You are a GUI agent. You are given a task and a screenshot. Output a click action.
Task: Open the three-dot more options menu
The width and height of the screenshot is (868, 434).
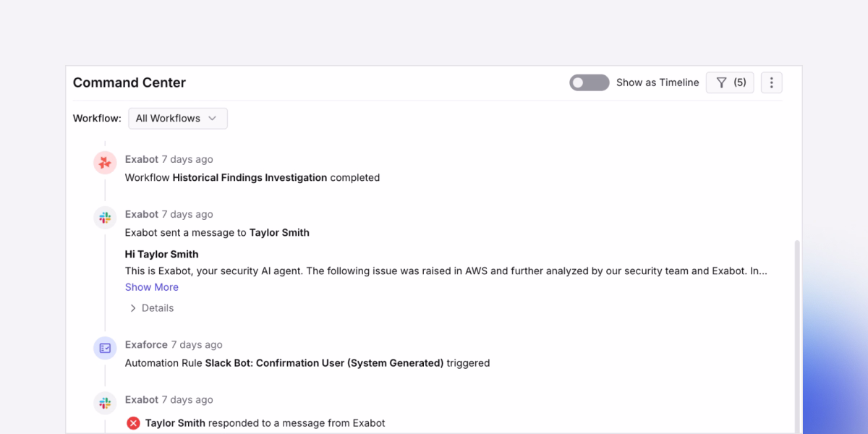[x=772, y=82]
